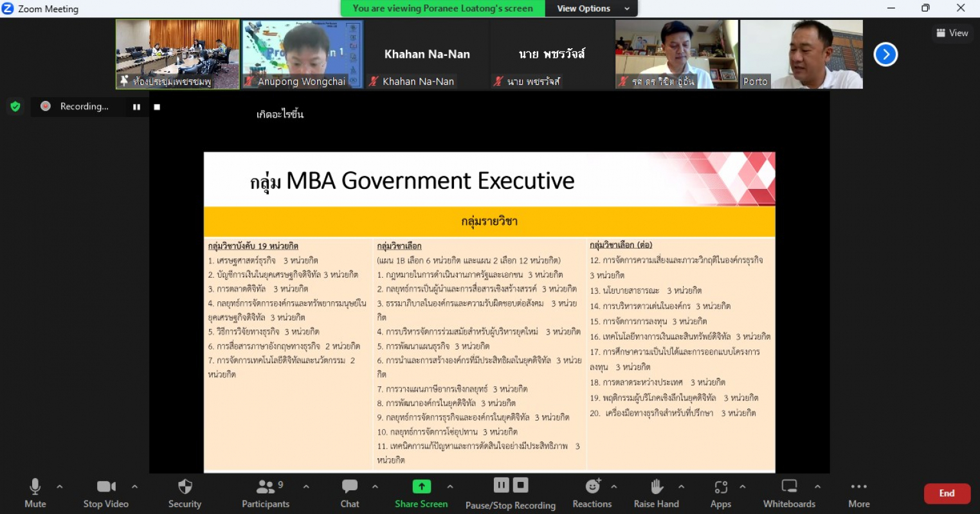Open the Security shield menu
Viewport: 980px width, 514px height.
(185, 493)
